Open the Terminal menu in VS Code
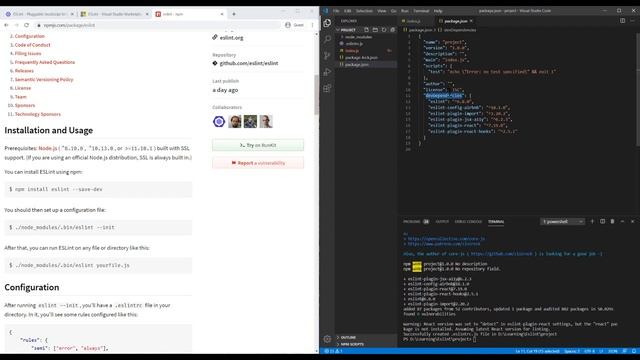Viewport: 640px width, 360px height. [421, 11]
